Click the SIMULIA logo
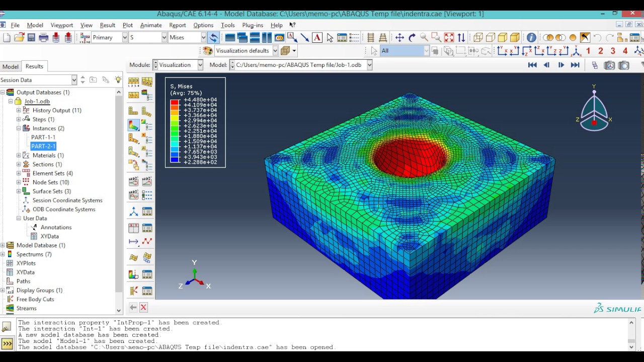Image resolution: width=644 pixels, height=362 pixels. pos(617,309)
